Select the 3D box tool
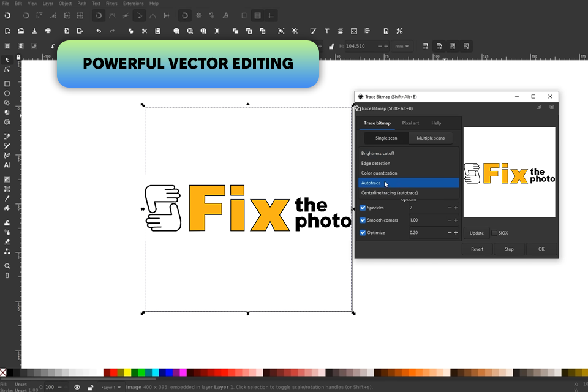 (x=7, y=113)
